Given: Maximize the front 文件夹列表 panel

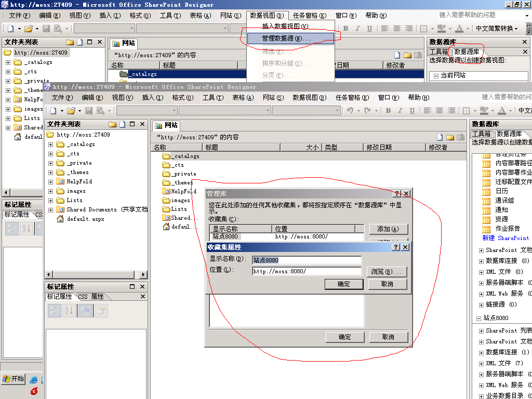Looking at the screenshot, I should pos(132,124).
